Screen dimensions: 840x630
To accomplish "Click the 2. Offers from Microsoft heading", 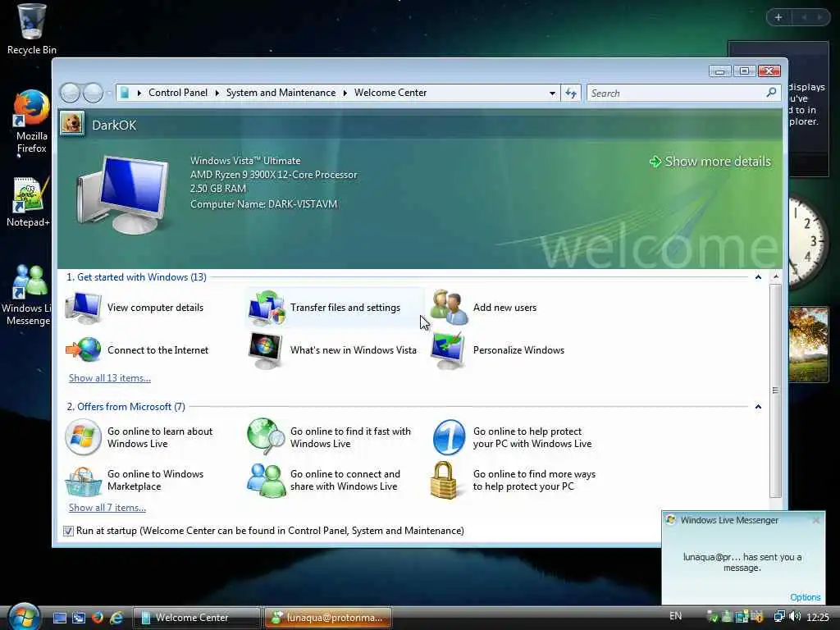I will 126,407.
